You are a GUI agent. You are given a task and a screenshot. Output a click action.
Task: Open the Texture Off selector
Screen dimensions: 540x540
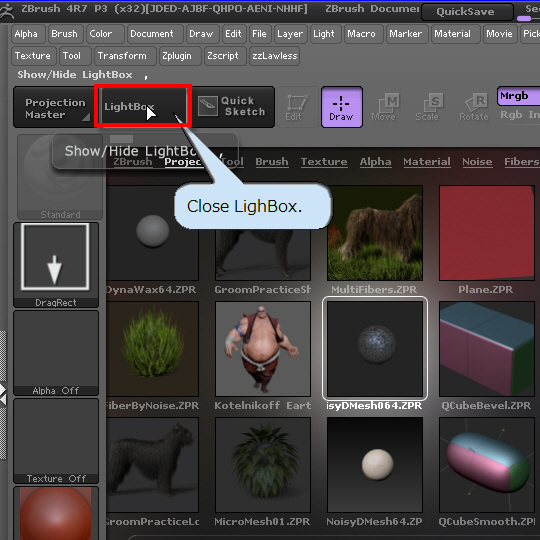tap(56, 441)
